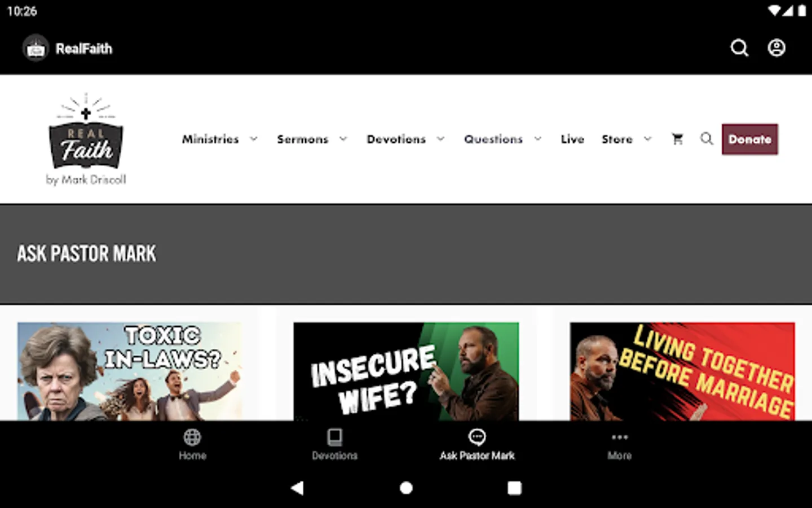Go to the Home tab globe icon
This screenshot has width=812, height=508.
[192, 437]
